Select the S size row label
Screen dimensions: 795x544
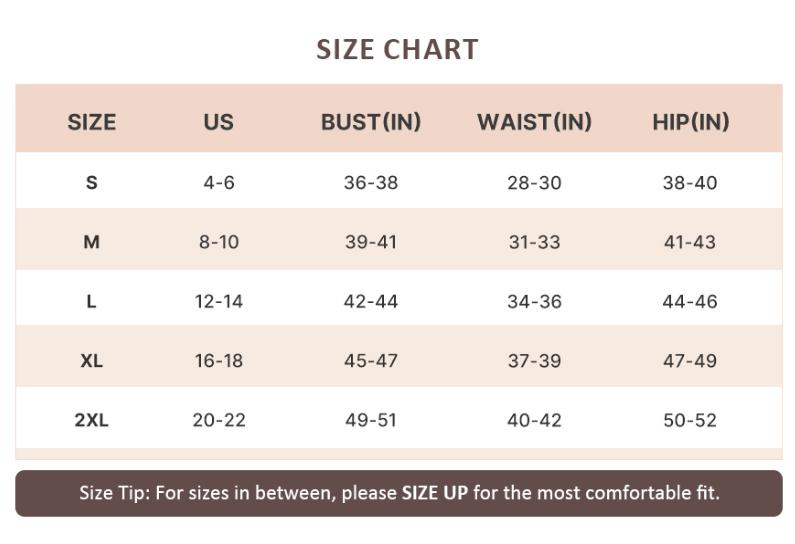(x=91, y=183)
